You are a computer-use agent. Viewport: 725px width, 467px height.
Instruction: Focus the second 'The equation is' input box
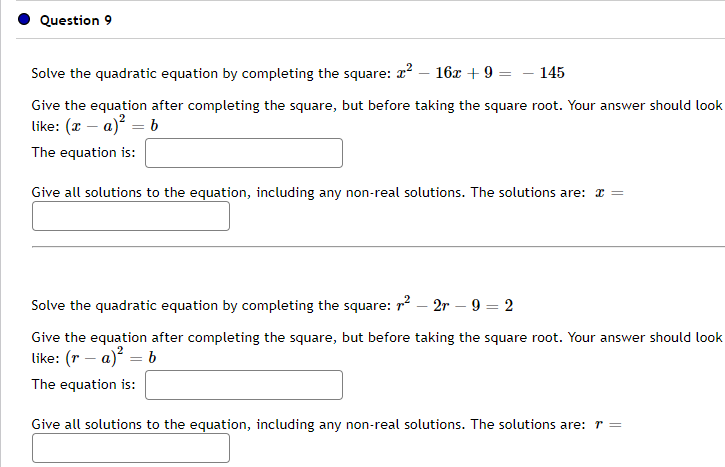point(244,385)
